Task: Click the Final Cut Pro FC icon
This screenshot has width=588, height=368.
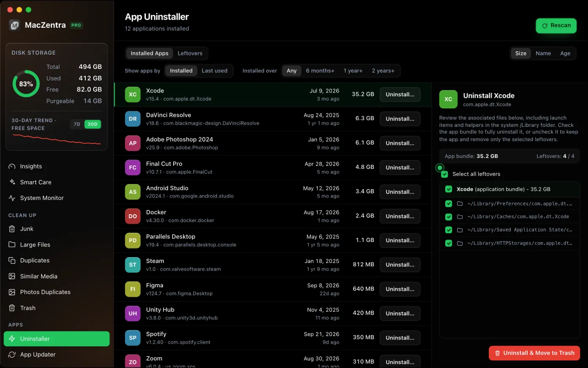Action: pyautogui.click(x=133, y=168)
